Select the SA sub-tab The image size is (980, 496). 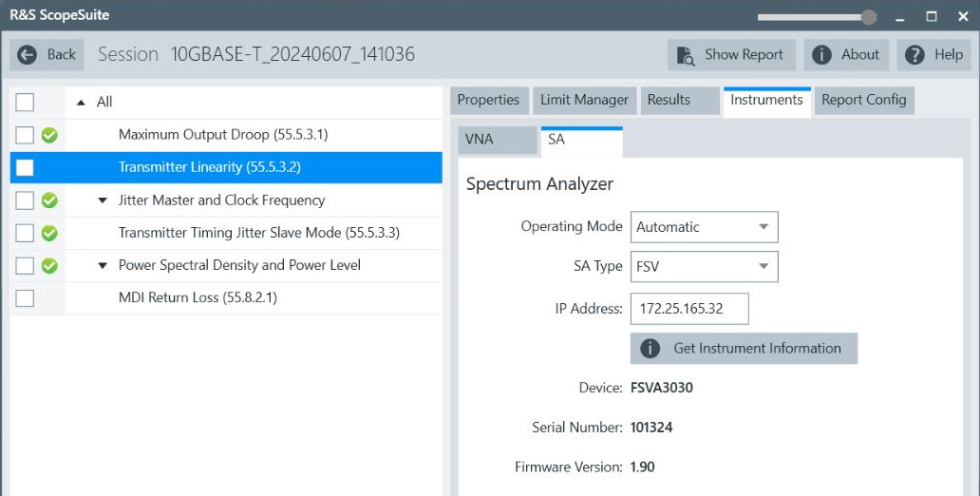[581, 142]
